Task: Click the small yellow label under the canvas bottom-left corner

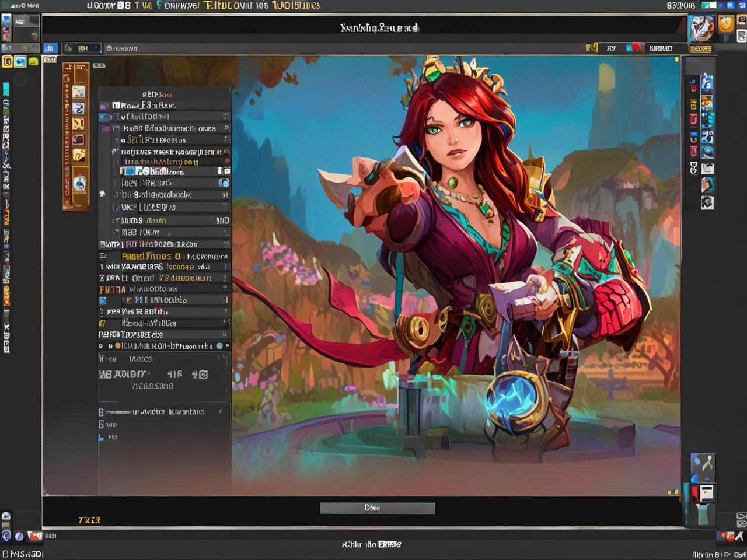Action: (89, 520)
